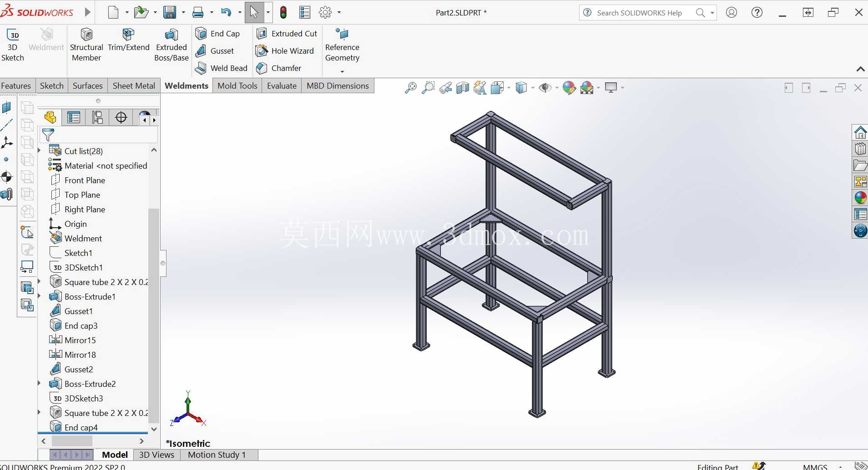This screenshot has height=470, width=868.
Task: Click the Model tab at bottom
Action: (x=115, y=455)
